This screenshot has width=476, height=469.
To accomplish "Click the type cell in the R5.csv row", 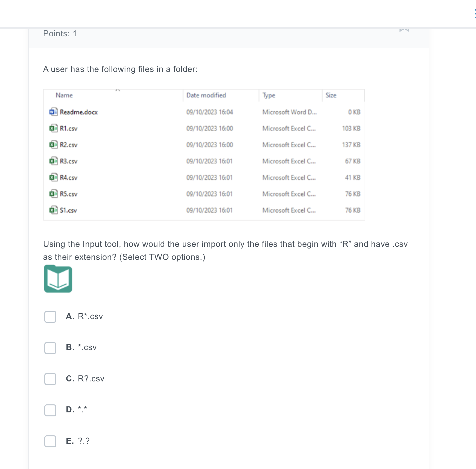I will [289, 194].
